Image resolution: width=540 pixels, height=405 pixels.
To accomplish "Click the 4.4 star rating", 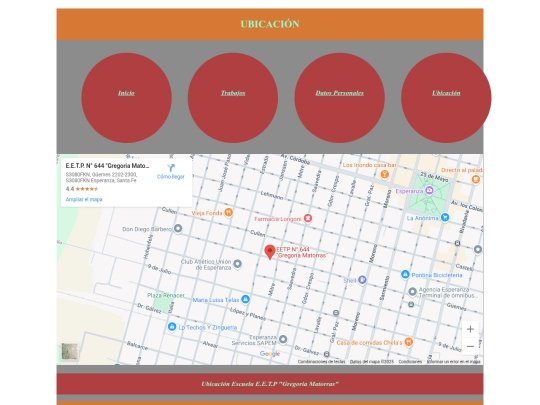I will coord(82,189).
